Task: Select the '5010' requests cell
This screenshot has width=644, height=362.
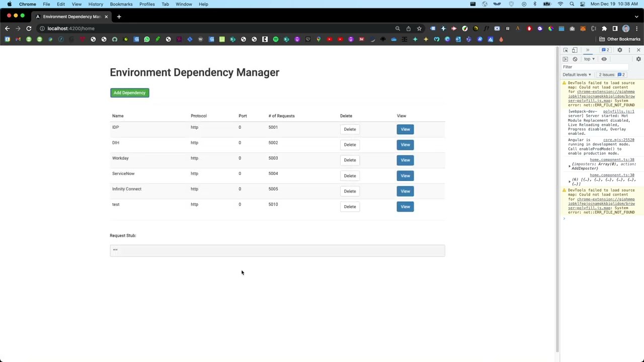Action: (x=273, y=205)
